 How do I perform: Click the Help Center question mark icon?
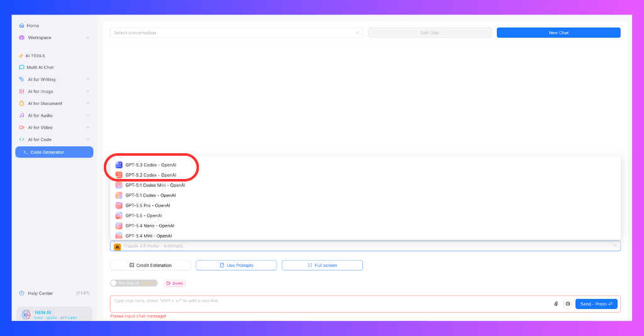coord(22,293)
